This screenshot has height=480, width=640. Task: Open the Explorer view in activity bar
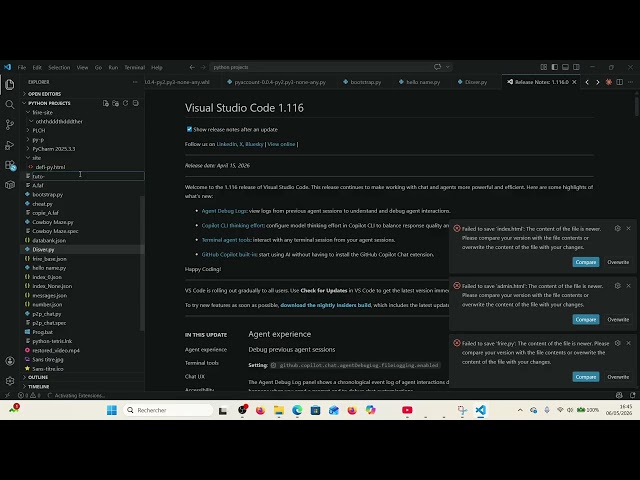10,84
